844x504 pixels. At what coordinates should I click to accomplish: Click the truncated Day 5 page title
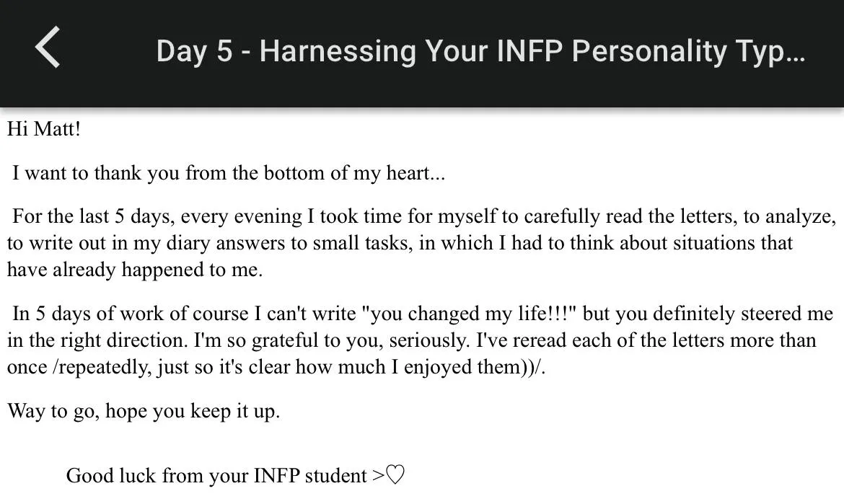click(x=480, y=51)
